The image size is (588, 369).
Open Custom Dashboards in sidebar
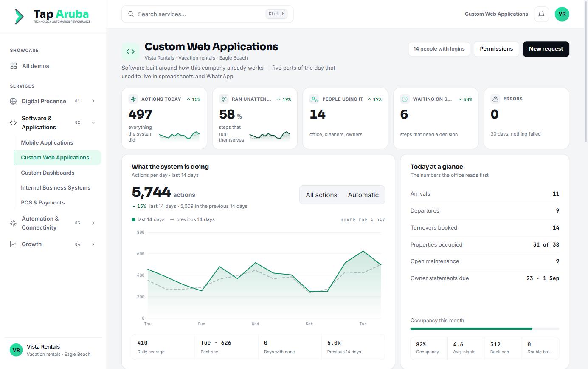48,173
